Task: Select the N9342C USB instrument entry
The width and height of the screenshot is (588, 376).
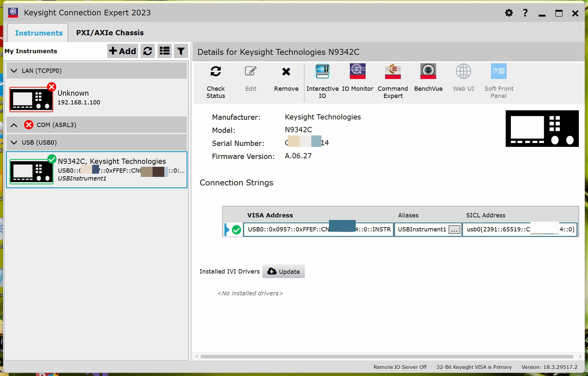Action: pos(97,170)
